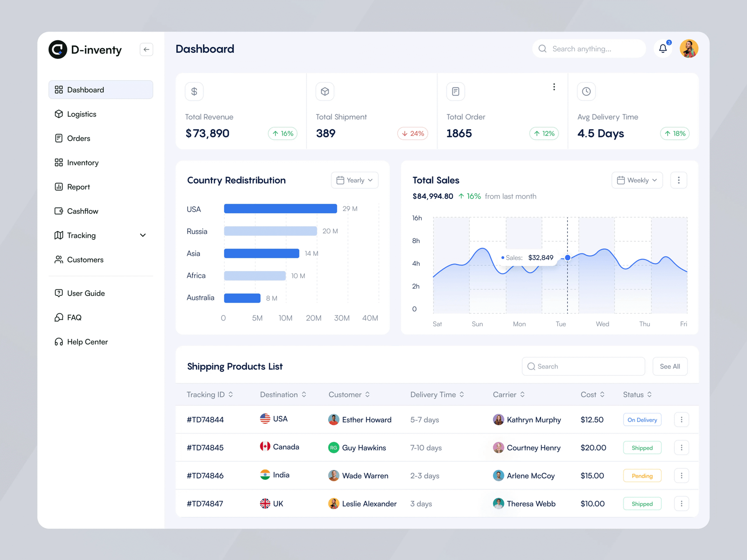Open Total Sales more options icon
The image size is (747, 560).
(678, 180)
